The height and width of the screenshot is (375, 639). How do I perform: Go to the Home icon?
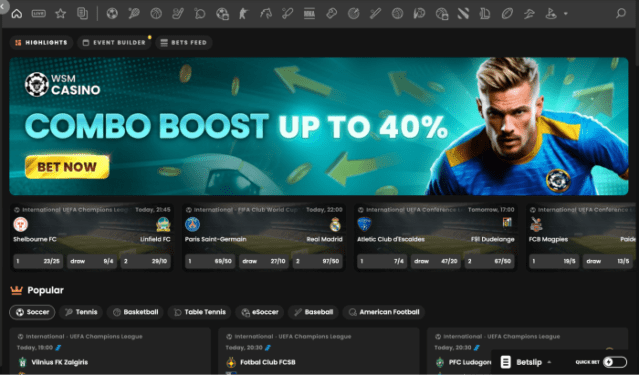17,13
